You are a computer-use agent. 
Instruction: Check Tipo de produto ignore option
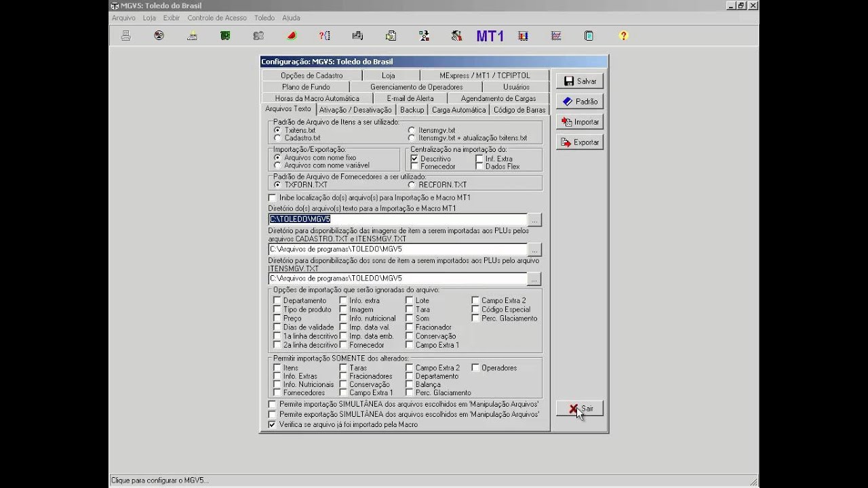(277, 309)
